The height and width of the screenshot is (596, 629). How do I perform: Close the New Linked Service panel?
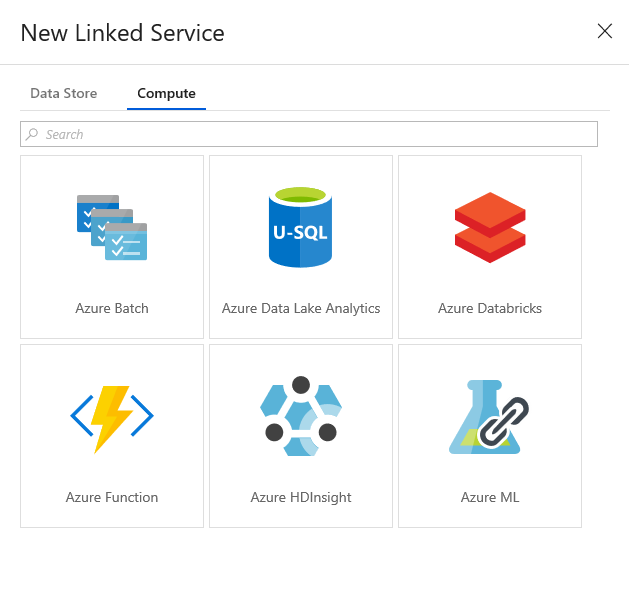pos(605,31)
